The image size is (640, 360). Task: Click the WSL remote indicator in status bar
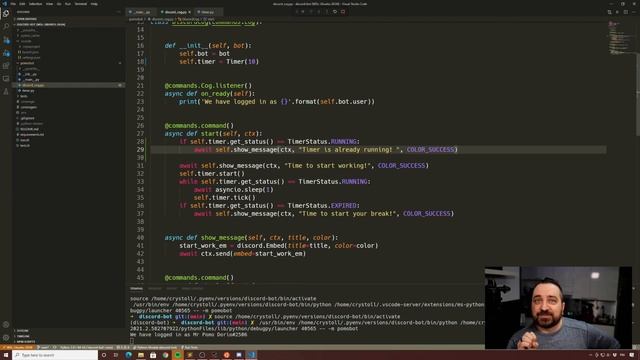pos(18,347)
